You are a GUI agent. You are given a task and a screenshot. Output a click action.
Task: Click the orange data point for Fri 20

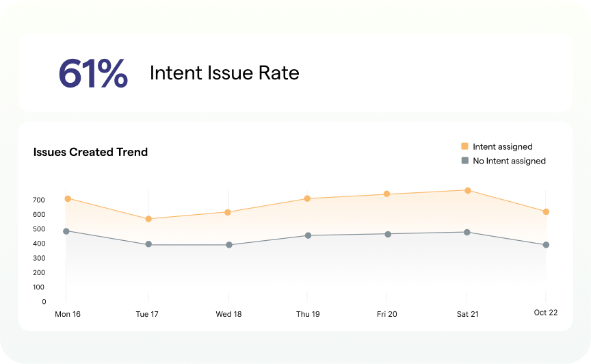click(387, 194)
